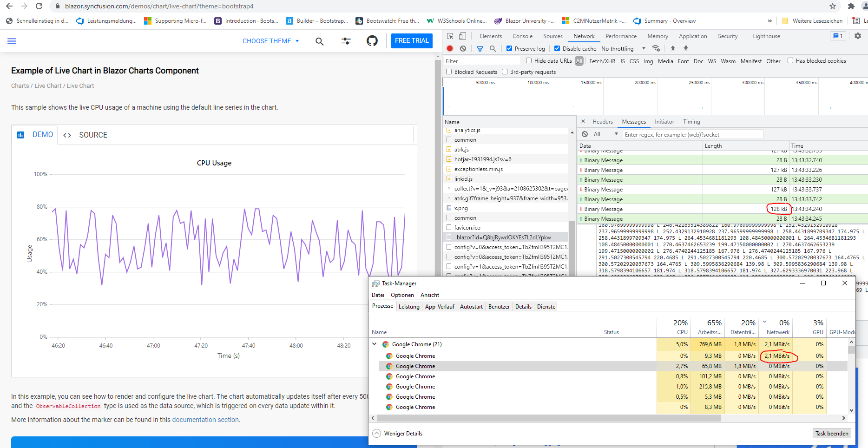Click the FREE TRIAL button
Image resolution: width=868 pixels, height=448 pixels.
[412, 41]
